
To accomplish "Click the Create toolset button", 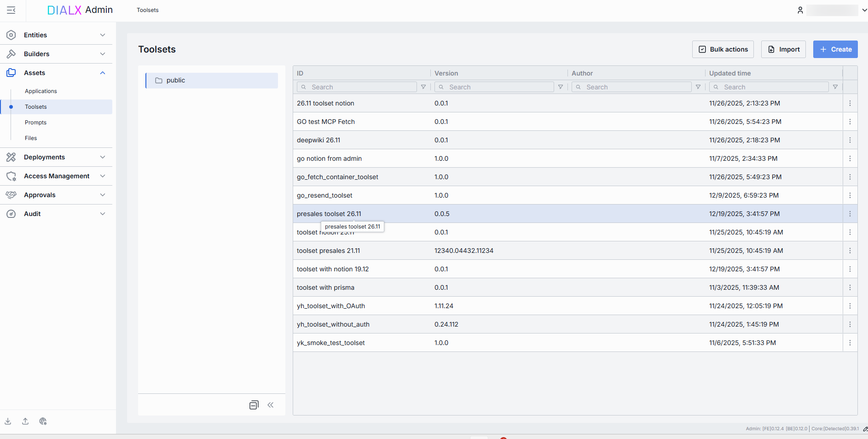I will pos(835,49).
